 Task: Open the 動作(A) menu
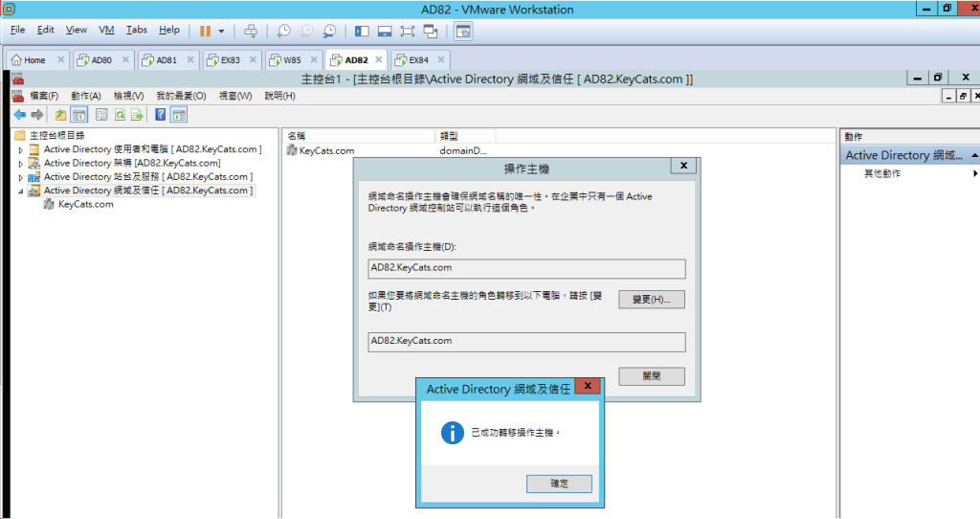click(x=85, y=96)
